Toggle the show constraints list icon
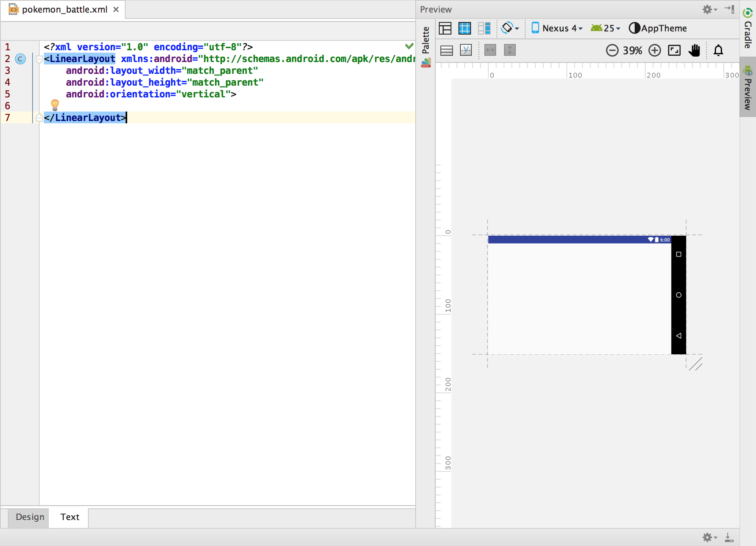Viewport: 756px width, 546px height. click(x=447, y=50)
